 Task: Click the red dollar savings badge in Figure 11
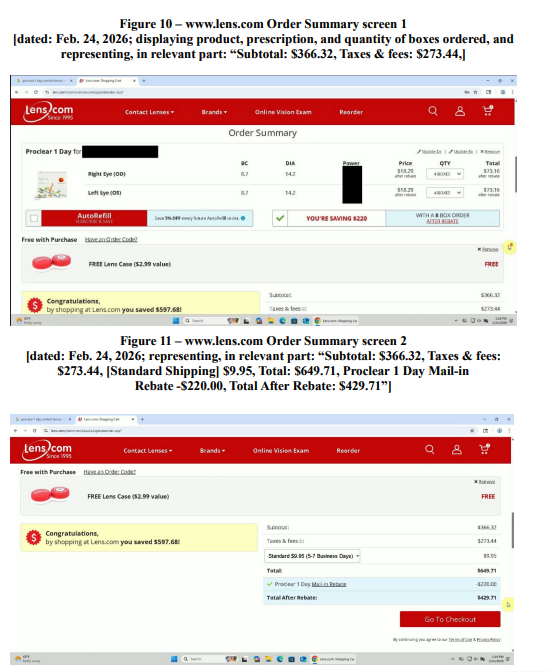[x=33, y=537]
